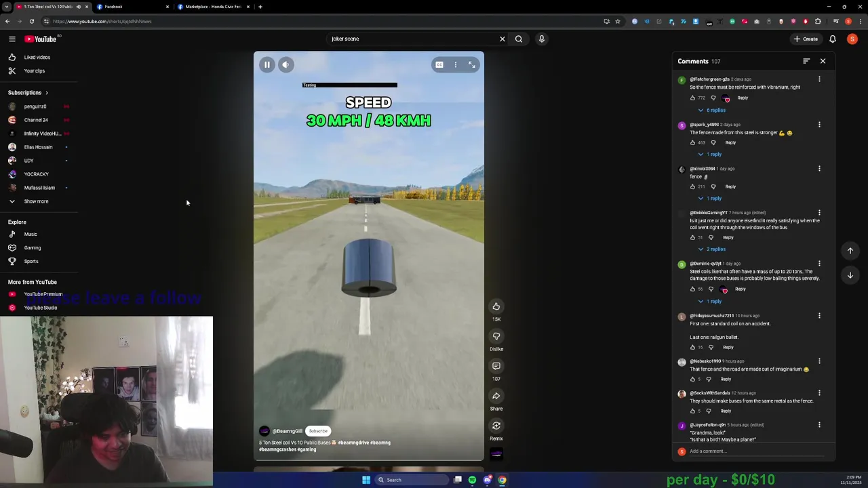Screen dimensions: 868x488
Task: Click the Windows taskbar Search box
Action: [412, 480]
